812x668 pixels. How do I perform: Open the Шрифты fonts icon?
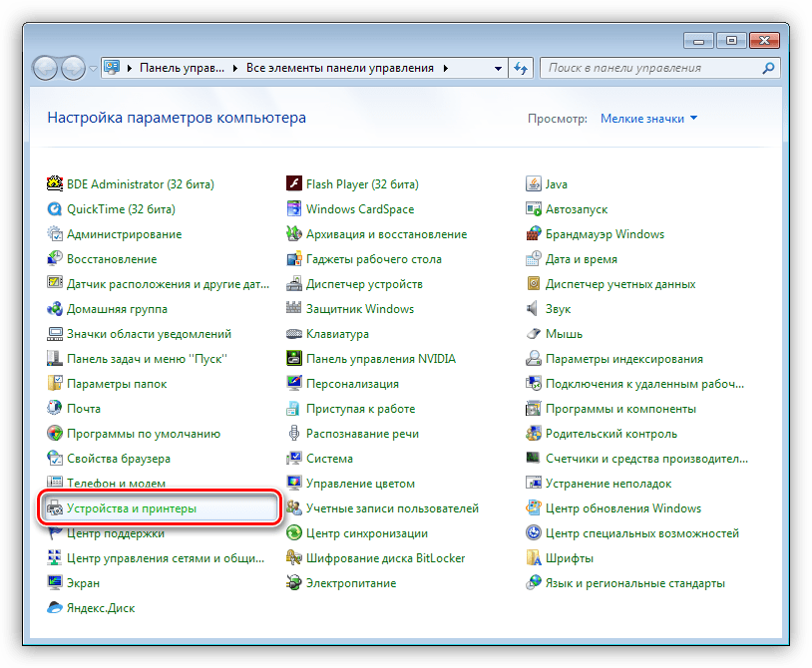pyautogui.click(x=535, y=558)
